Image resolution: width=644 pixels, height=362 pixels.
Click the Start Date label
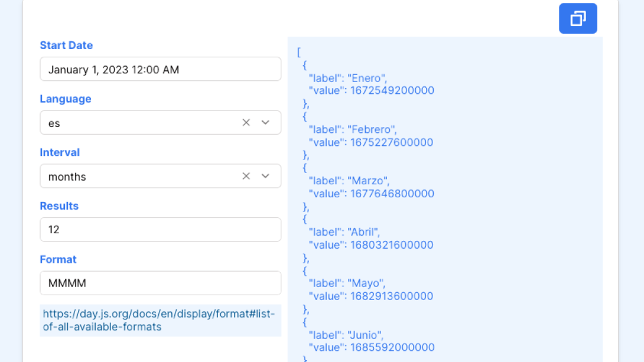click(x=66, y=45)
